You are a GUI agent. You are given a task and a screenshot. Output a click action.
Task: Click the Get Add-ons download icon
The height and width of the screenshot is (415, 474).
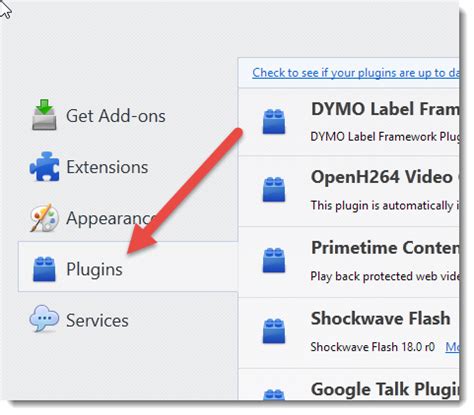(x=44, y=114)
